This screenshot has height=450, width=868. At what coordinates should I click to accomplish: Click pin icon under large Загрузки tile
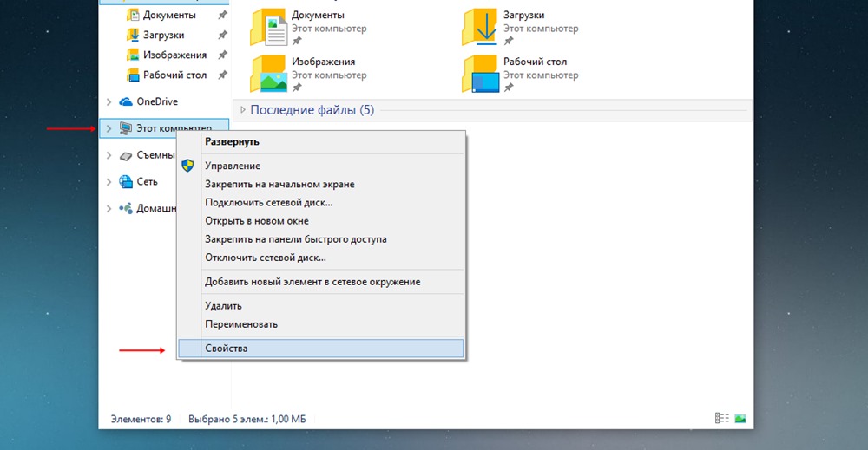click(x=508, y=41)
